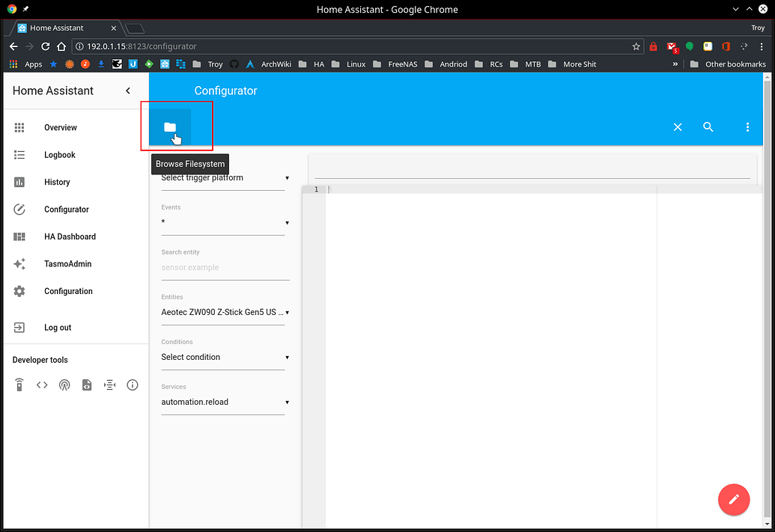
Task: Open the Info developer tool
Action: tap(132, 385)
